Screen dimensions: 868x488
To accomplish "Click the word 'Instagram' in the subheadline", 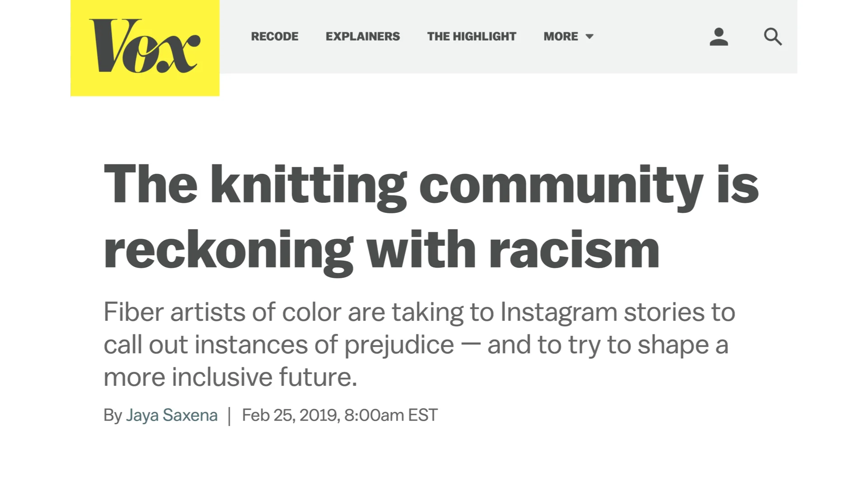I will 558,312.
